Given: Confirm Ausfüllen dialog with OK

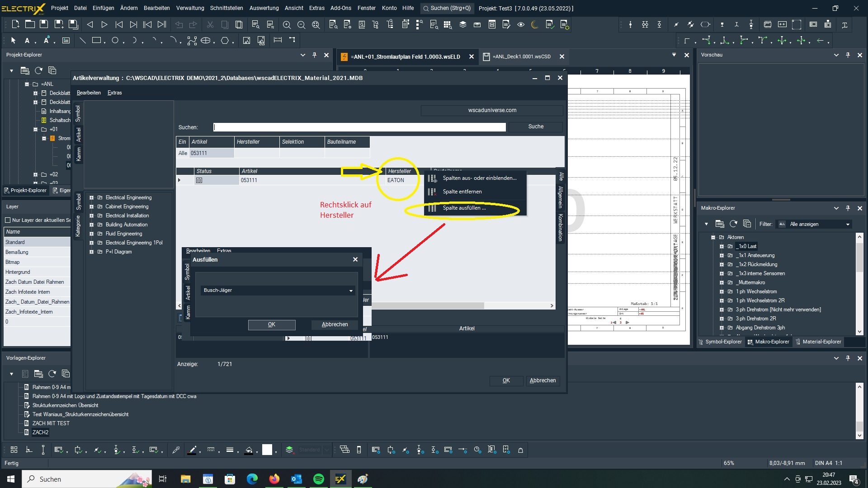Looking at the screenshot, I should click(x=272, y=324).
